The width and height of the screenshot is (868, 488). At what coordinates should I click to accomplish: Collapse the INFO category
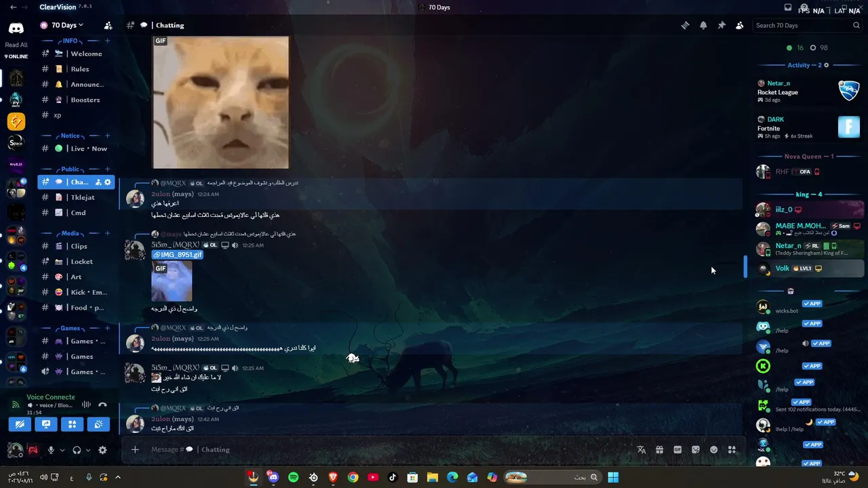(x=70, y=41)
